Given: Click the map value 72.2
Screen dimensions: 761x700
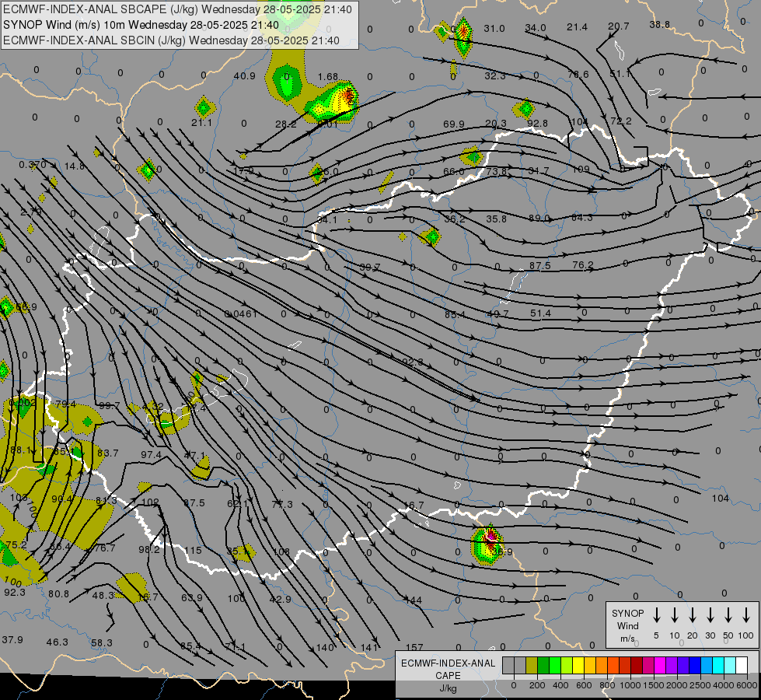Looking at the screenshot, I should pos(621,121).
